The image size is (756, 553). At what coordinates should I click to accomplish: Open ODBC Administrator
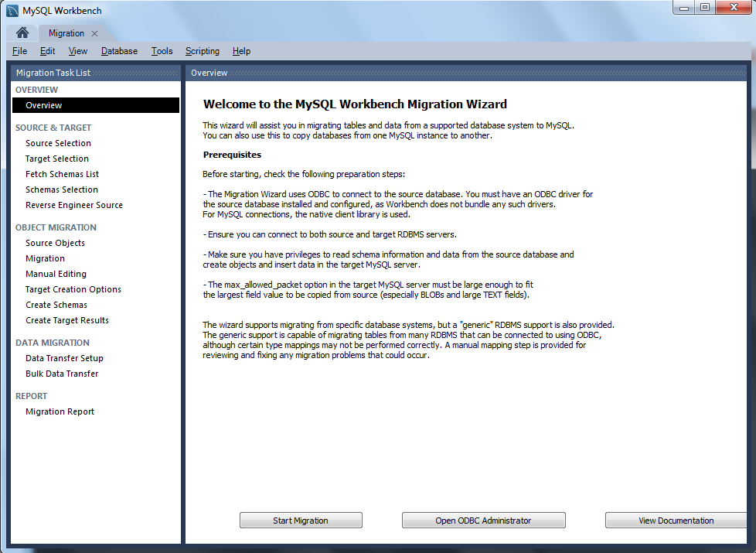tap(484, 521)
